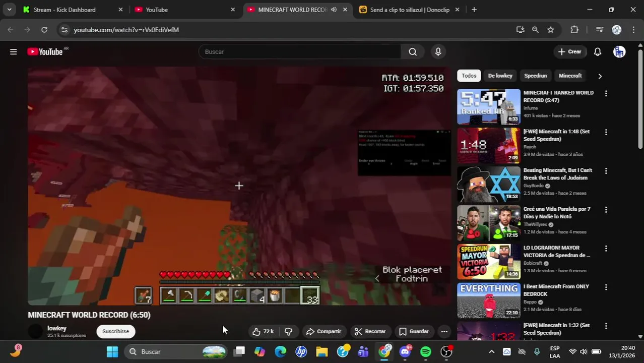Viewport: 644px width, 363px height.
Task: Open Chrome extensions puzzle icon
Action: coord(574,30)
